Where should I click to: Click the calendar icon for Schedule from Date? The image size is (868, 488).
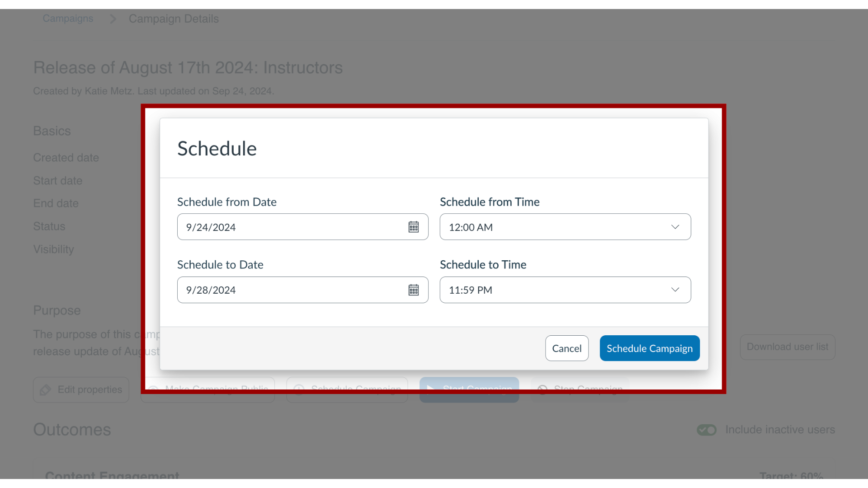(414, 227)
